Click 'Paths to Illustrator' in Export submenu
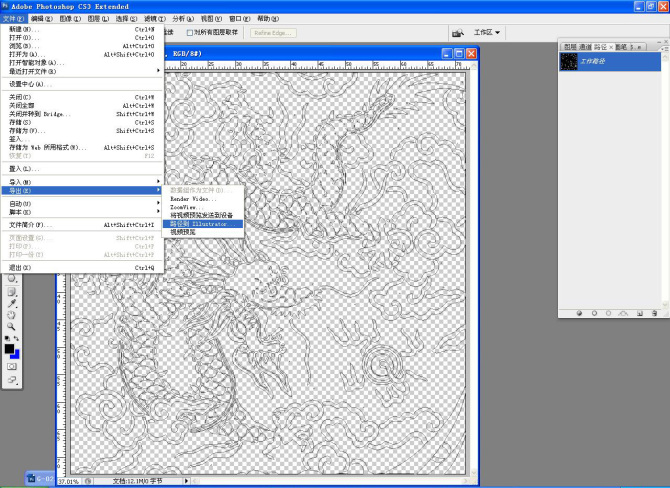Image resolution: width=670 pixels, height=488 pixels. [x=198, y=224]
